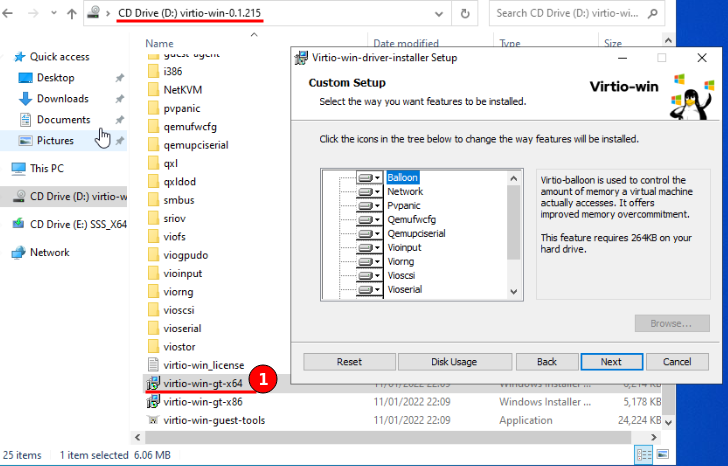728x466 pixels.
Task: Select the virtio-win_license text file
Action: [x=203, y=365]
